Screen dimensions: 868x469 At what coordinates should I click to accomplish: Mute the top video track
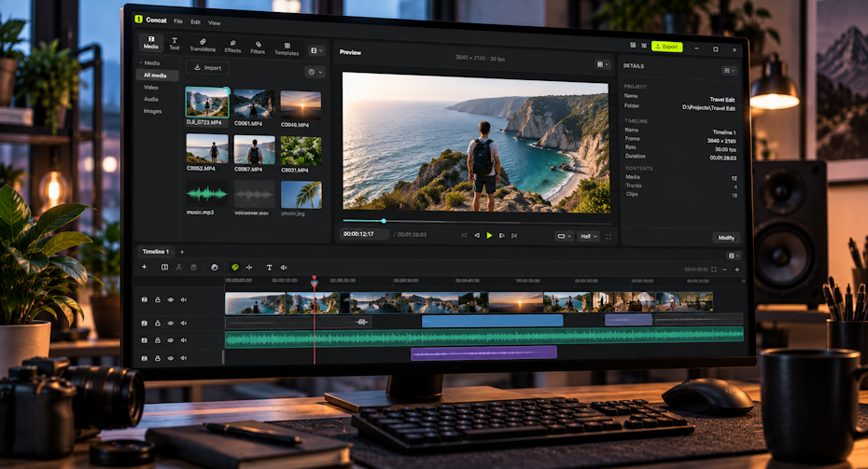coord(184,299)
